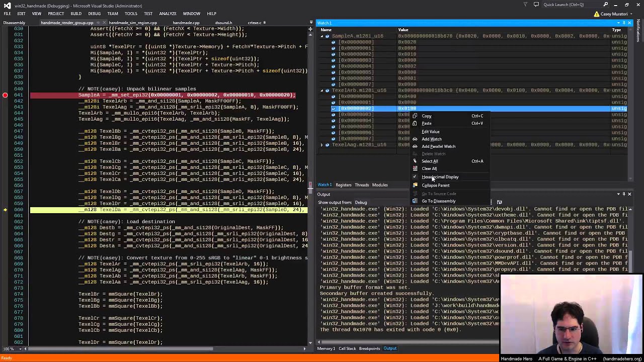Open the PROJECT menu
The image size is (644, 362).
pos(56,14)
